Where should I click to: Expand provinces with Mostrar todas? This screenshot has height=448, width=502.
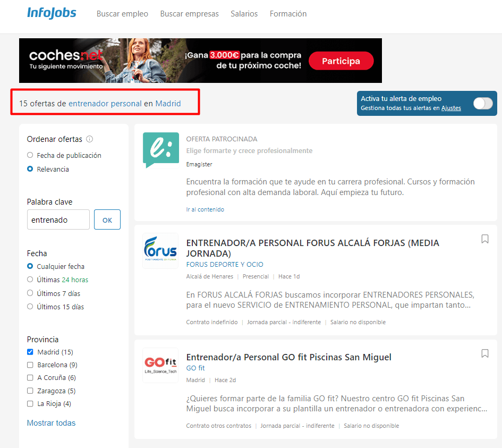[51, 423]
